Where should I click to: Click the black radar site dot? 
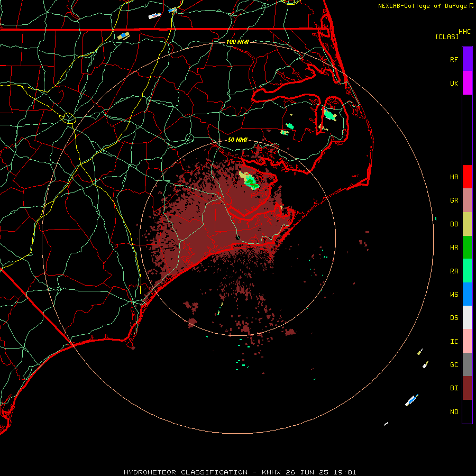pos(238,237)
